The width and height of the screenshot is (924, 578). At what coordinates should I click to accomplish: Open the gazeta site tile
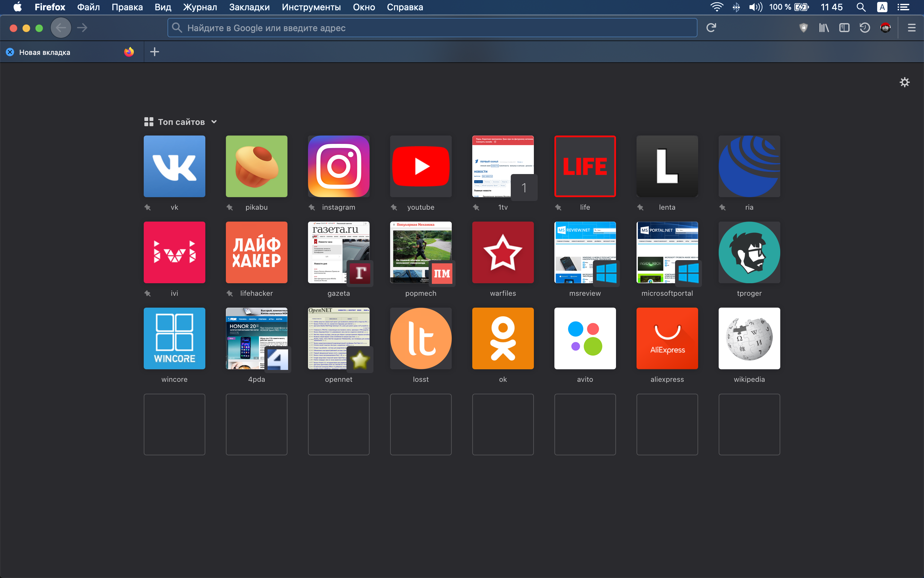338,252
